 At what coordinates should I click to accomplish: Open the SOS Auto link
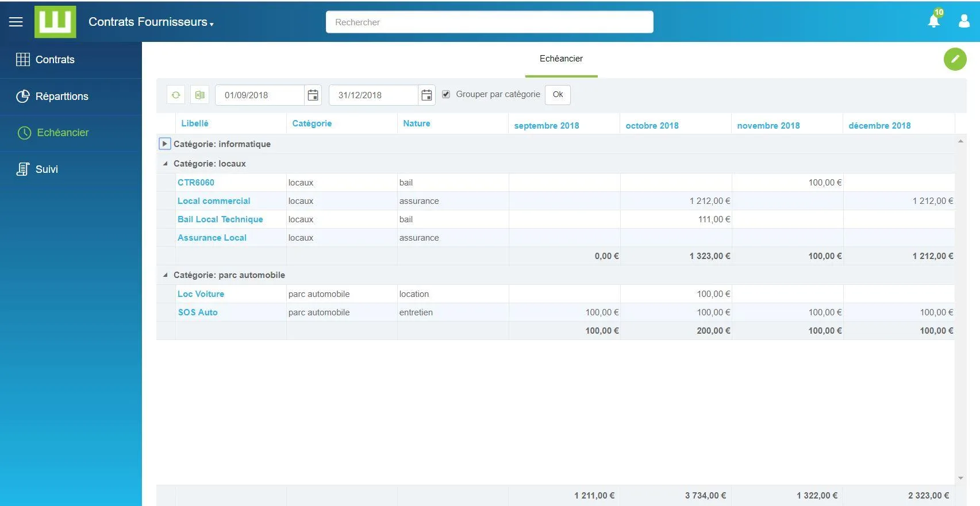pyautogui.click(x=198, y=312)
